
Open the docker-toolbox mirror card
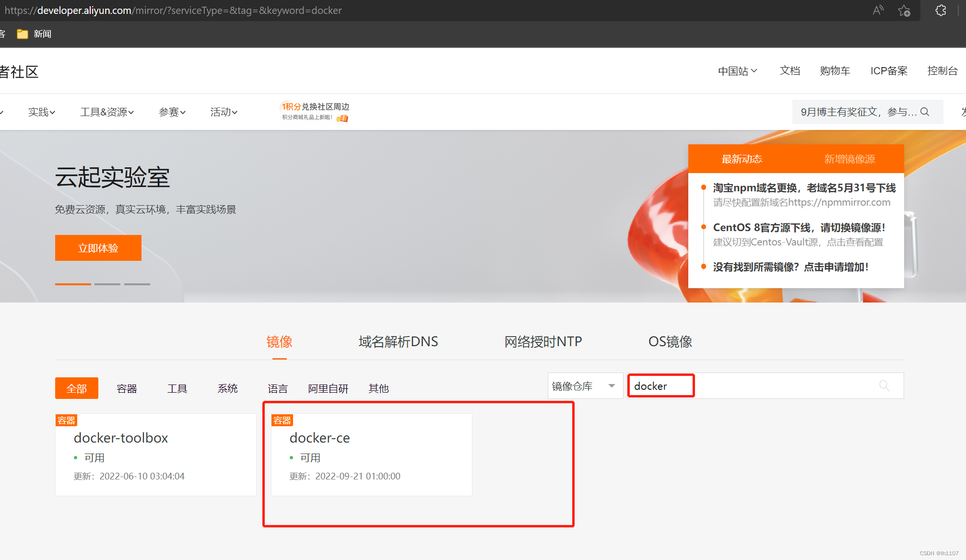pyautogui.click(x=155, y=455)
